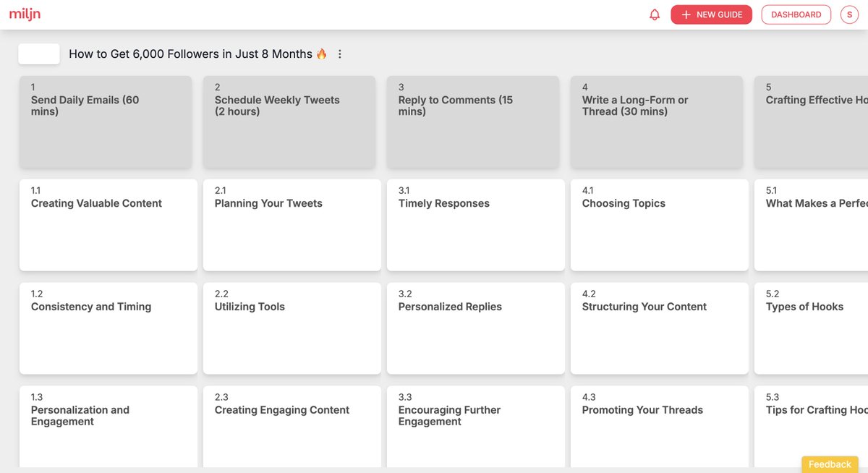
Task: Go to the Dashboard
Action: click(x=796, y=14)
